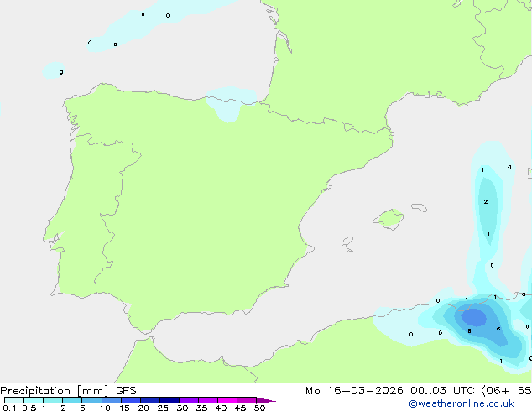Click the '2' precipitation value east of the Balearics
This screenshot has height=411, width=532.
tap(486, 202)
